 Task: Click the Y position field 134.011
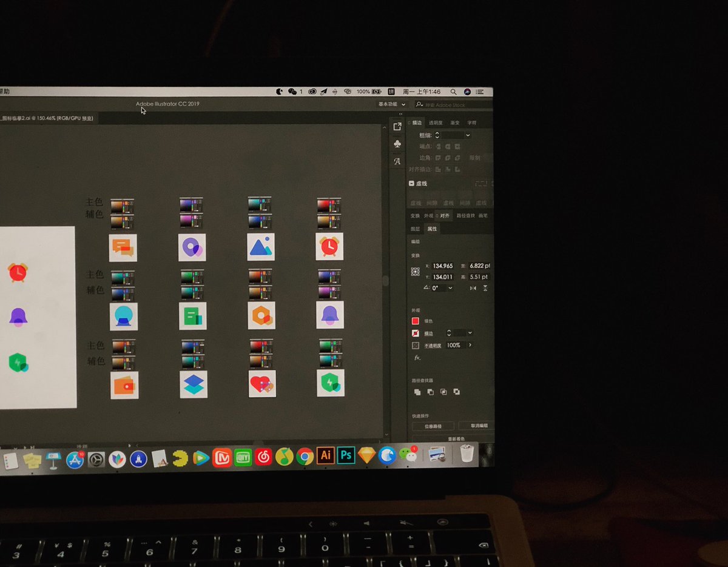point(443,277)
